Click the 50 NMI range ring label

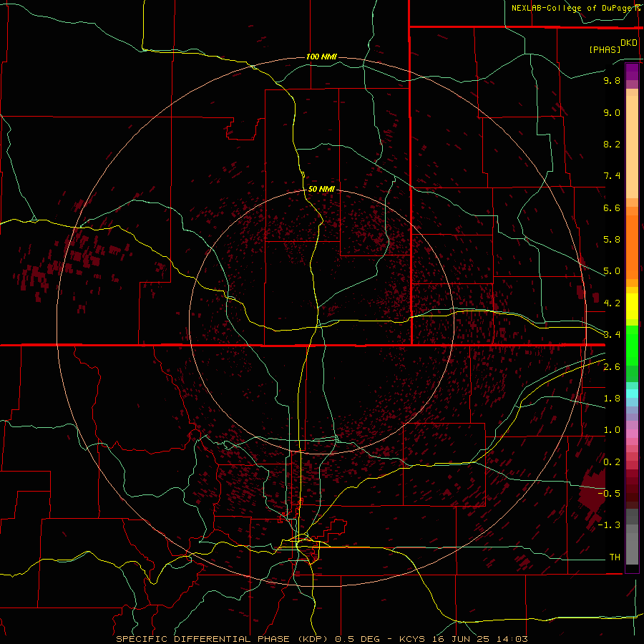point(321,189)
